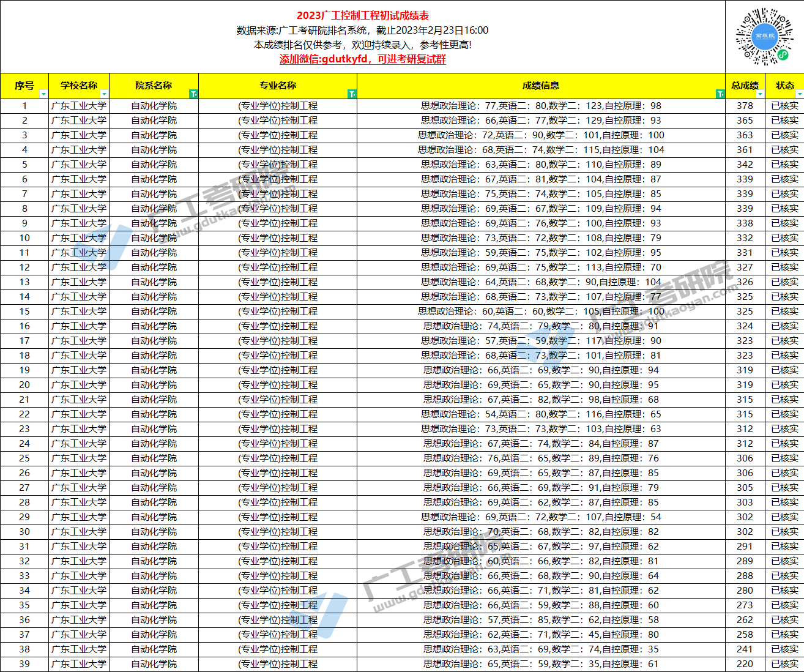Select the 学校名称 header cell
804x672 pixels.
79,86
